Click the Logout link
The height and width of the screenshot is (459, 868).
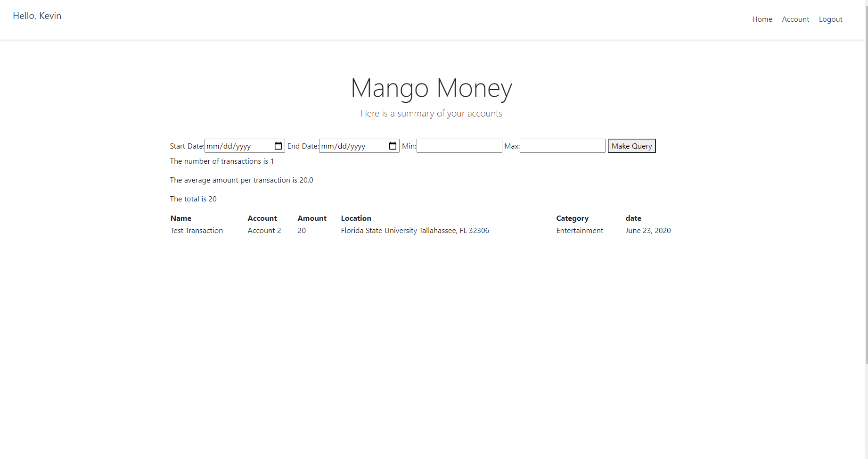pos(830,19)
